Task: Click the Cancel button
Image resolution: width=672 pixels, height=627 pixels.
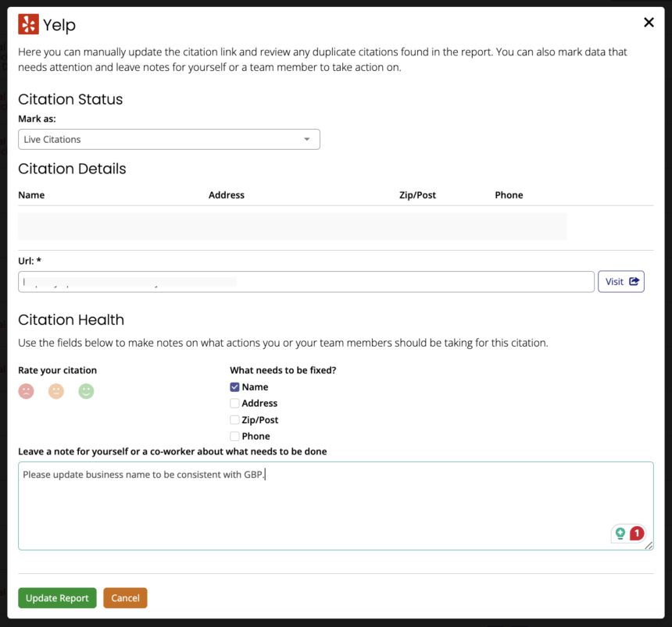Action: [x=125, y=597]
